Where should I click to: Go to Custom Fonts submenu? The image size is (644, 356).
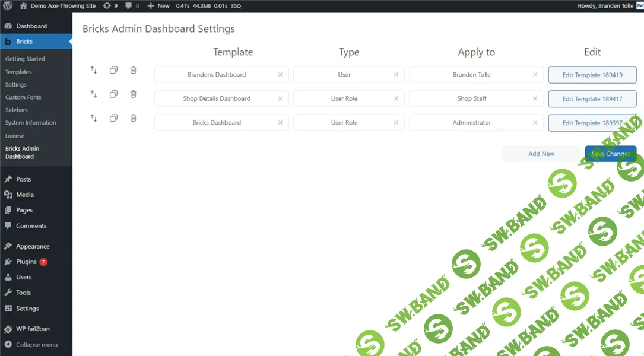pyautogui.click(x=23, y=97)
